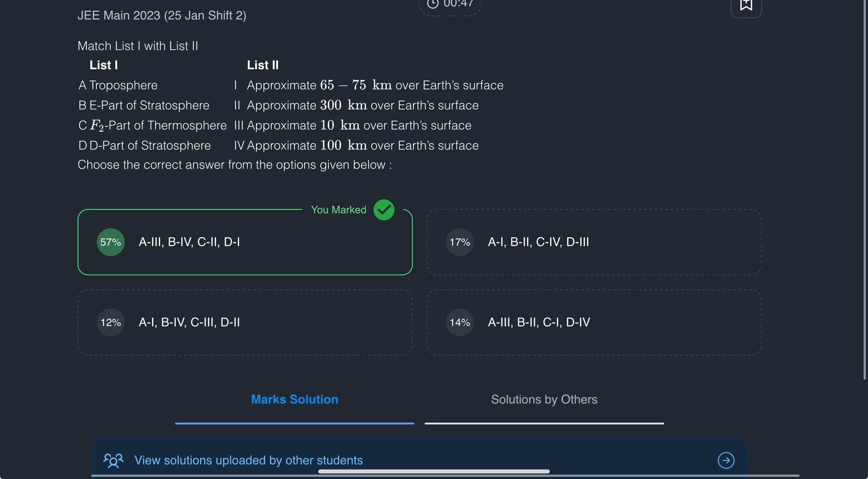Click the circled arrow icon
Viewport: 868px width, 479px height.
(726, 460)
